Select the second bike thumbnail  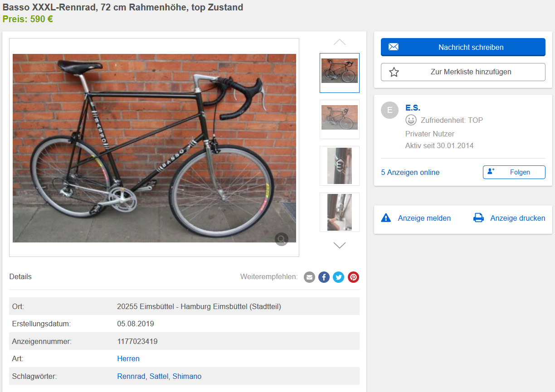pyautogui.click(x=339, y=119)
